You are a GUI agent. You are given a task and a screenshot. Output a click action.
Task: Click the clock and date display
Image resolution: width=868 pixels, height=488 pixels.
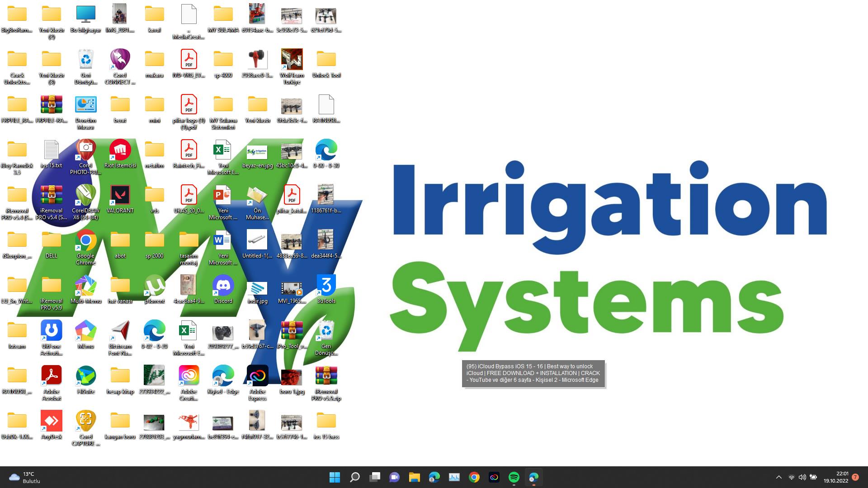click(835, 477)
